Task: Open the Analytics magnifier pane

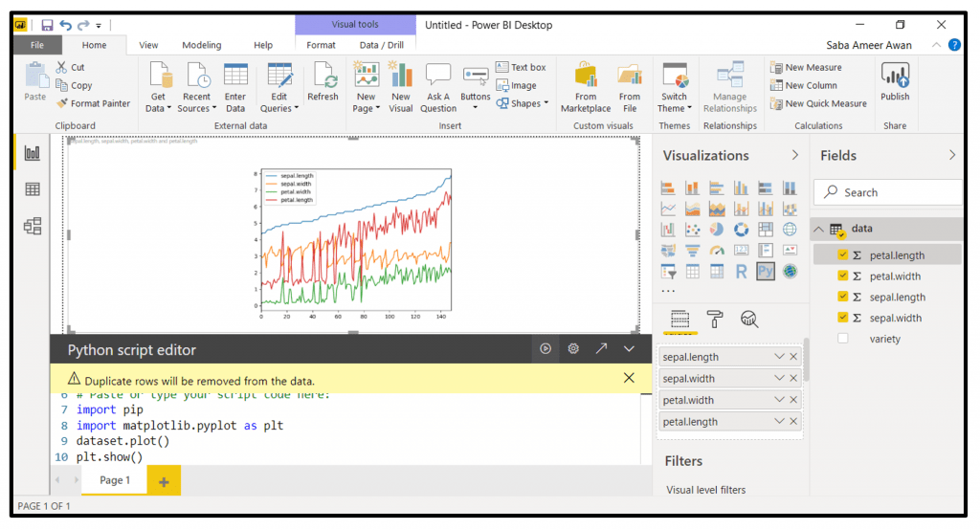Action: tap(749, 320)
